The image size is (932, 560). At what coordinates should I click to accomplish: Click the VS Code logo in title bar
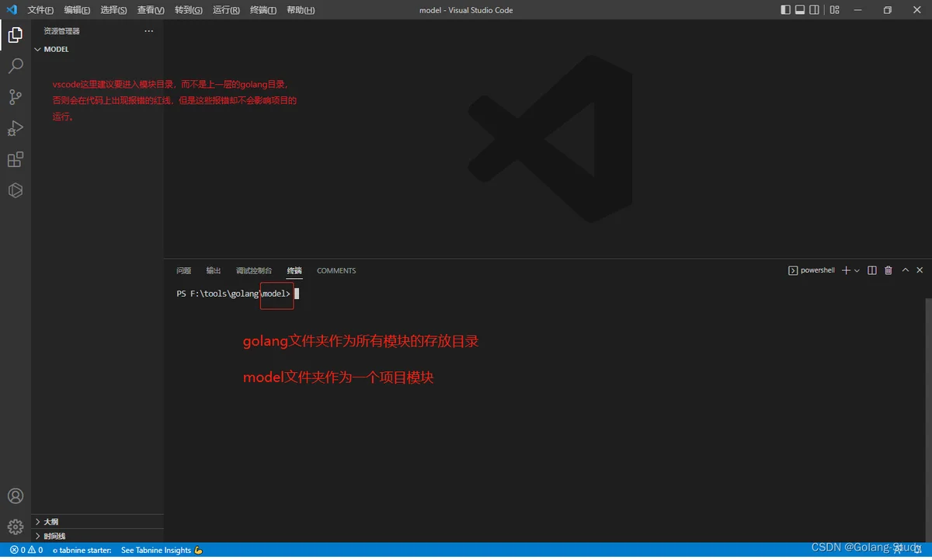tap(12, 10)
